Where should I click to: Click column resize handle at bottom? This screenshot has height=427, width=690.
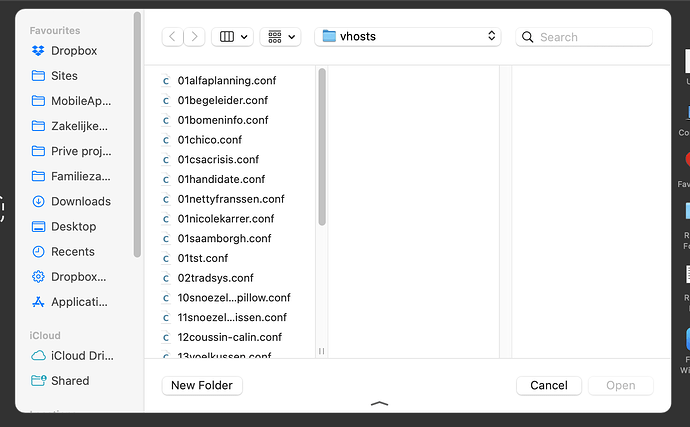coord(322,351)
